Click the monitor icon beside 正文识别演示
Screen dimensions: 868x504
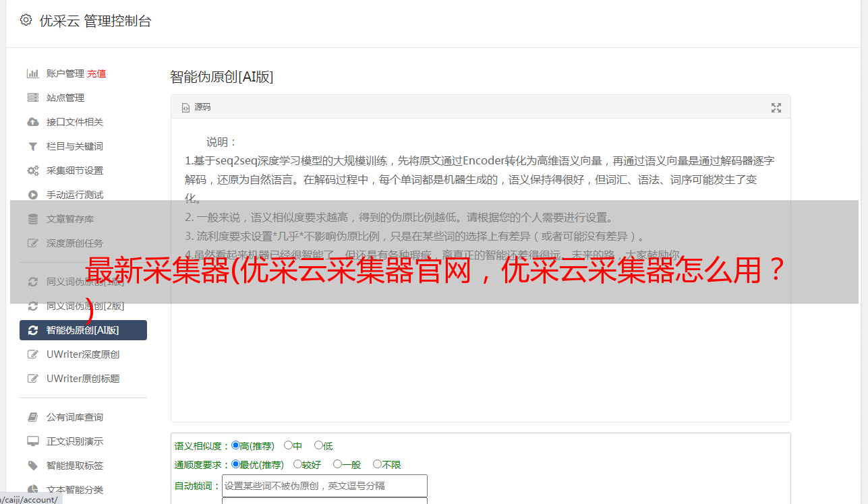(x=32, y=441)
